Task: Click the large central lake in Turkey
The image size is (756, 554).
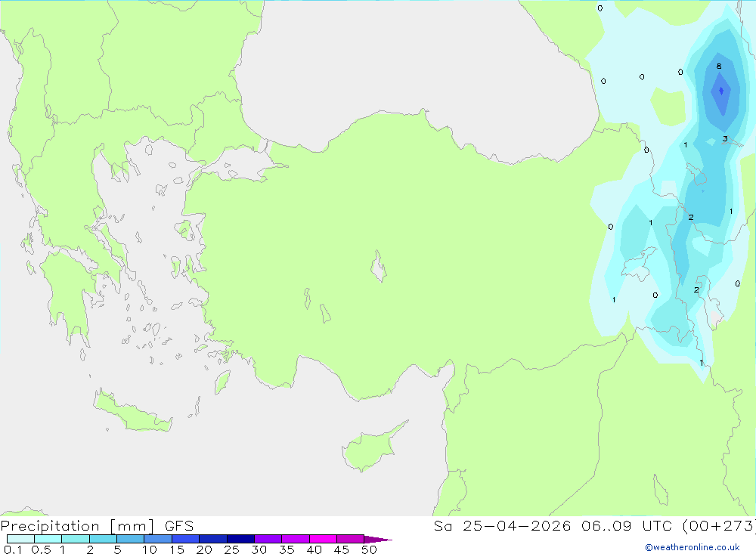Action: tap(379, 266)
